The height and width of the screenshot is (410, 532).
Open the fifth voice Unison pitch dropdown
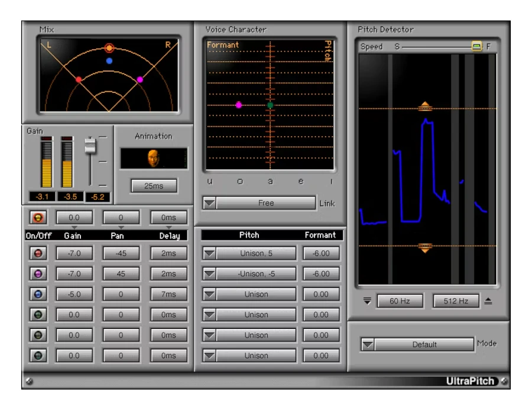[209, 335]
